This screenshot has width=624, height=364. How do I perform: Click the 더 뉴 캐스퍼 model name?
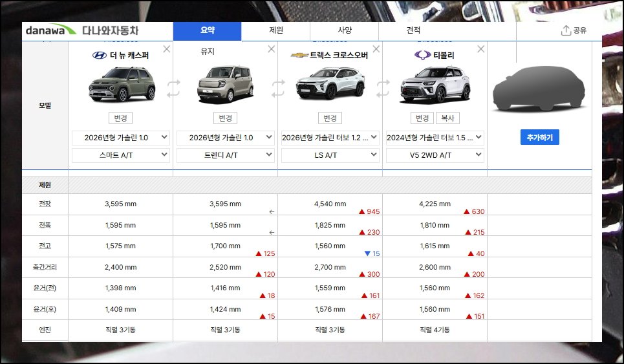(x=129, y=56)
